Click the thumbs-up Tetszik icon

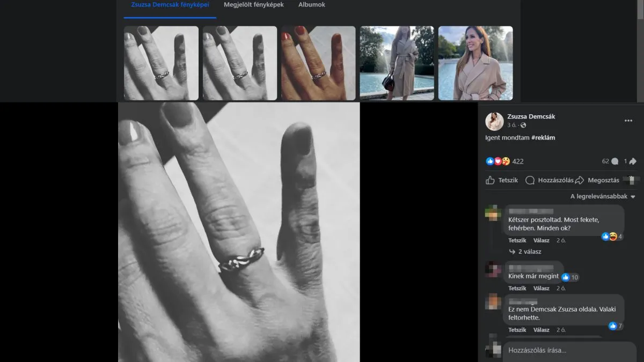[490, 180]
